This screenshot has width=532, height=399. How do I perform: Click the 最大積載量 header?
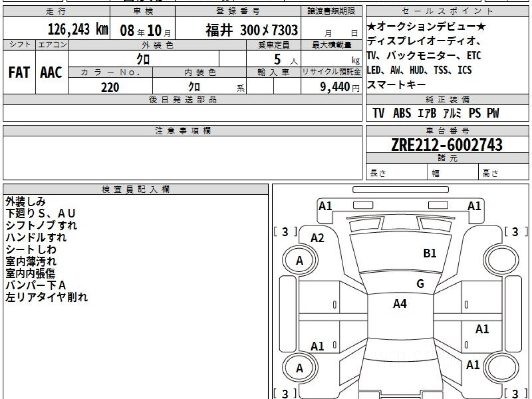[x=332, y=45]
